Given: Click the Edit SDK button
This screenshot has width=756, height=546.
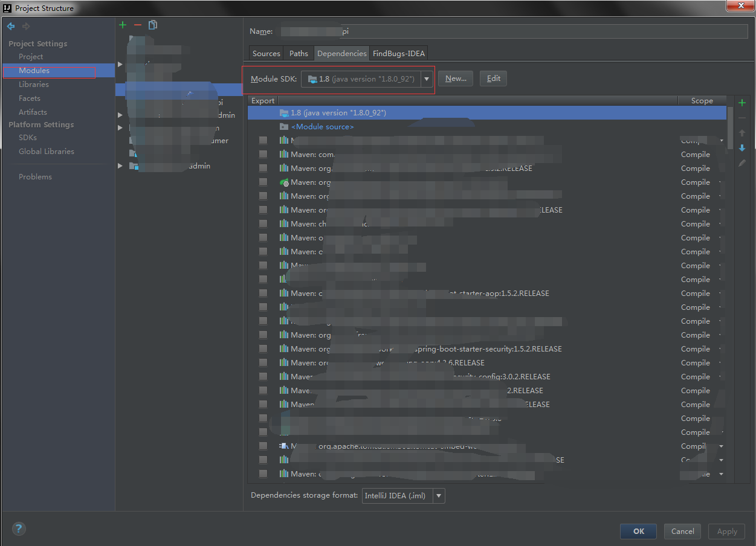Looking at the screenshot, I should [494, 79].
